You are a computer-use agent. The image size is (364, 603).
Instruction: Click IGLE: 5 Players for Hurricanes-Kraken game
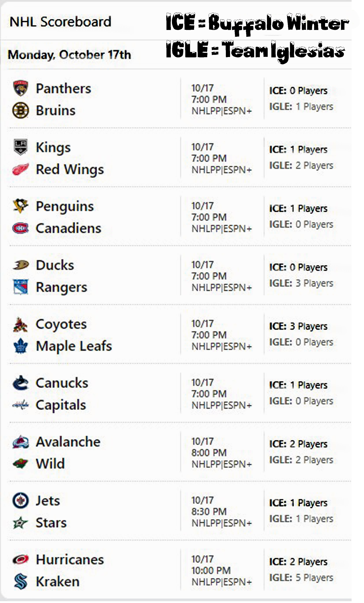click(301, 578)
